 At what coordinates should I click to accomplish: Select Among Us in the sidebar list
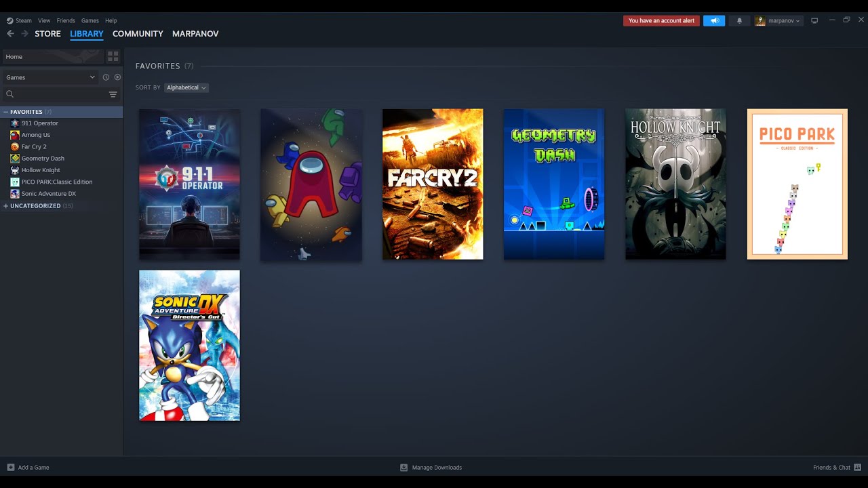(x=36, y=135)
